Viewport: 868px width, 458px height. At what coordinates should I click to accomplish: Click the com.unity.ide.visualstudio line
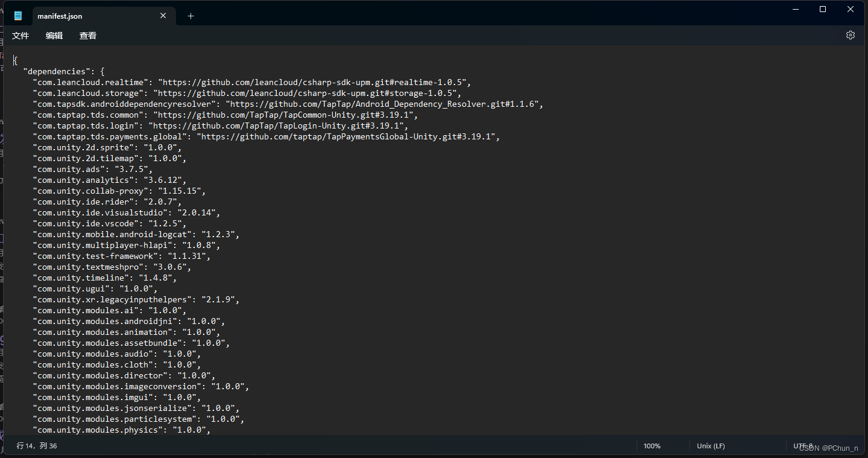pos(127,212)
